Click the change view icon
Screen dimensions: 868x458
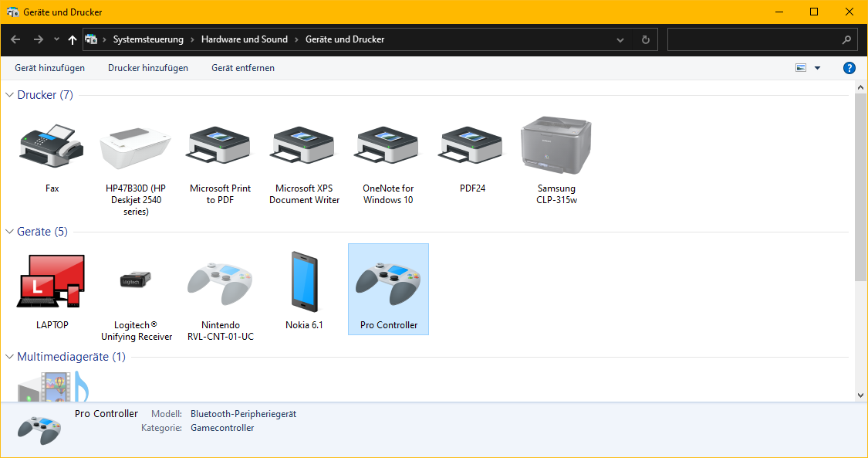pos(800,68)
